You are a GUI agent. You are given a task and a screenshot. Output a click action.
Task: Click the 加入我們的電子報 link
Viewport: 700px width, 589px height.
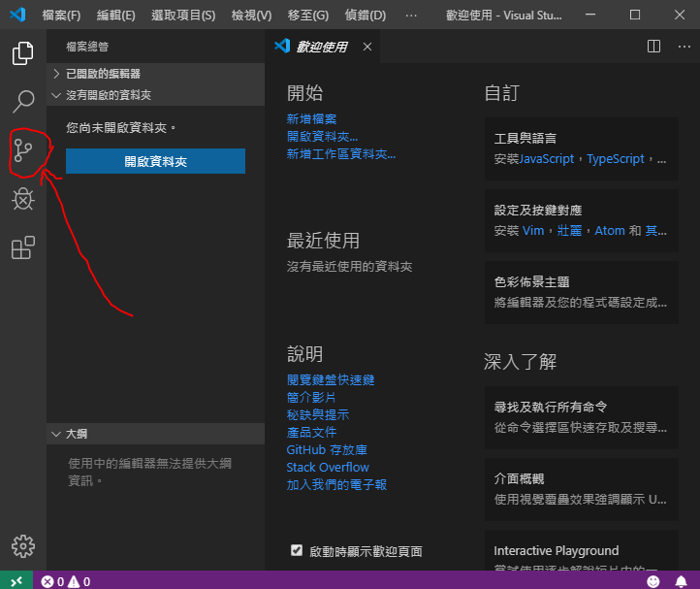(336, 484)
